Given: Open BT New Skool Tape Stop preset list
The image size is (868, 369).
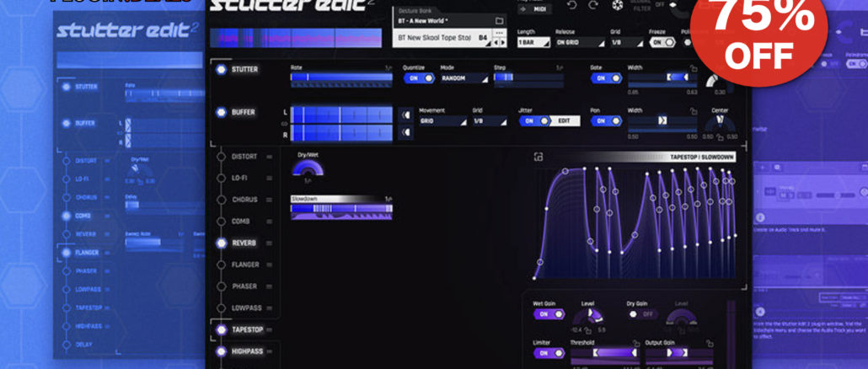Looking at the screenshot, I should pyautogui.click(x=442, y=38).
